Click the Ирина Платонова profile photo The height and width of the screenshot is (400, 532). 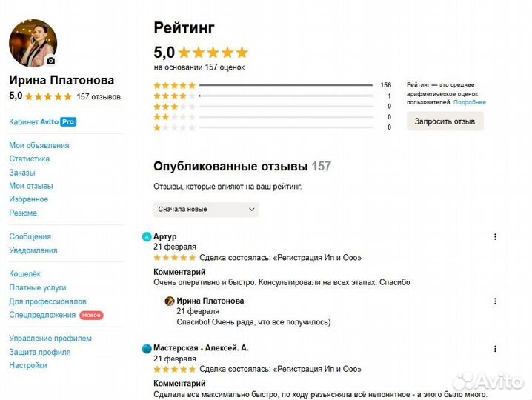pos(33,43)
